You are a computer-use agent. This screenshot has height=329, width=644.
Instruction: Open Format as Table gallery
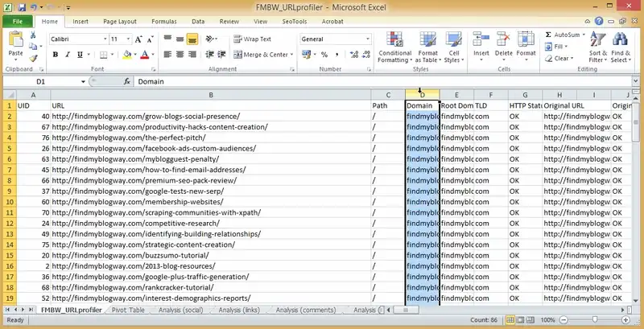point(427,47)
